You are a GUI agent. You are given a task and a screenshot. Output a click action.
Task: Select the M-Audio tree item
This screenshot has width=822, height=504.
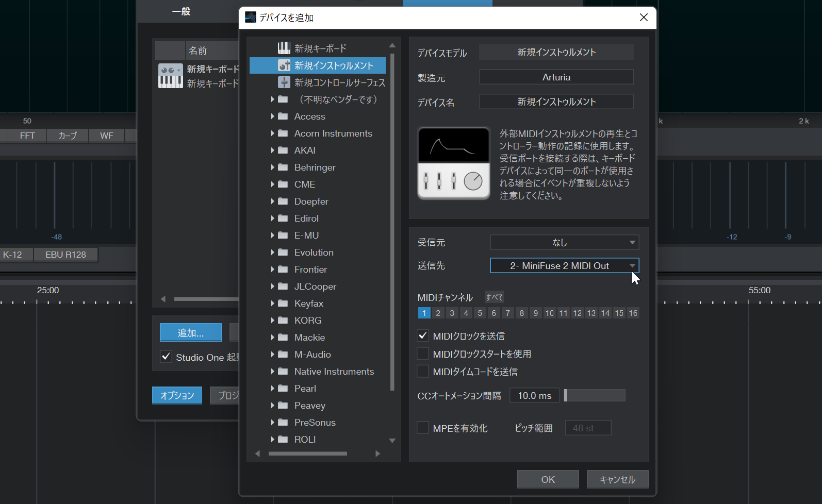(313, 354)
